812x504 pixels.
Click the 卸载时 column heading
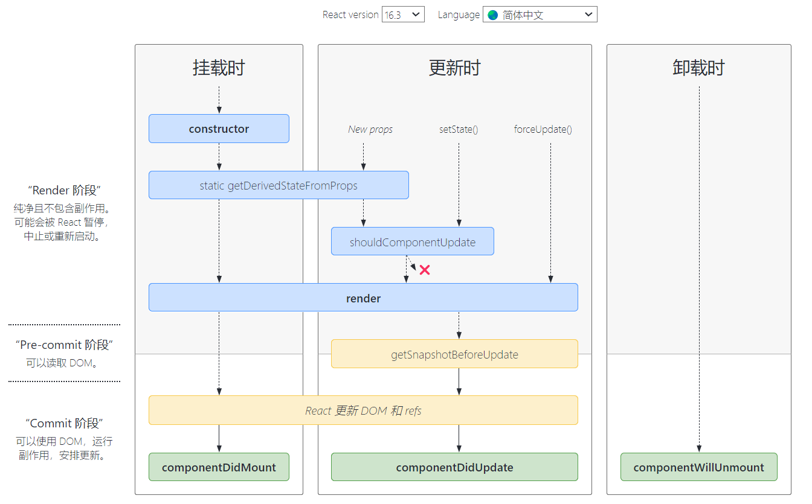698,68
